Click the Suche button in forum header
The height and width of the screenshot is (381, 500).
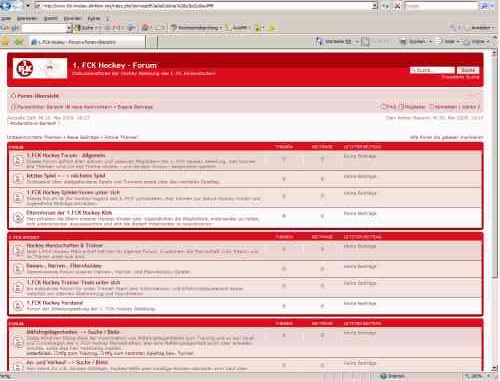pos(468,70)
